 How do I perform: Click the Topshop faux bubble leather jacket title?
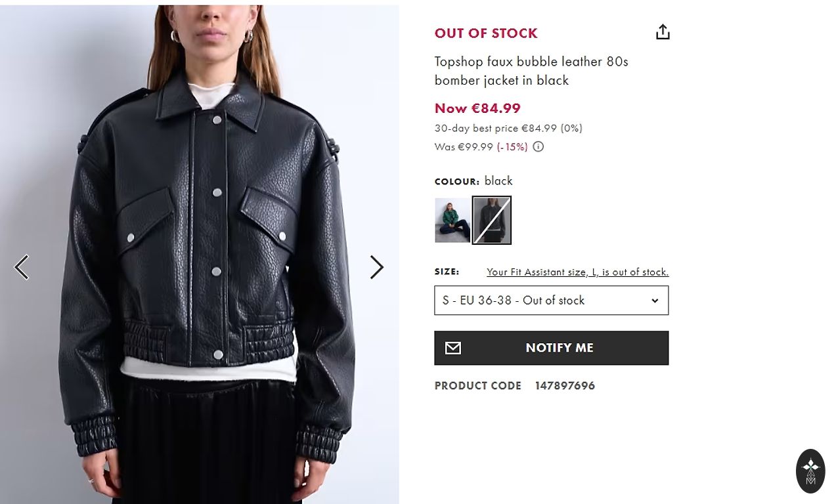(531, 71)
